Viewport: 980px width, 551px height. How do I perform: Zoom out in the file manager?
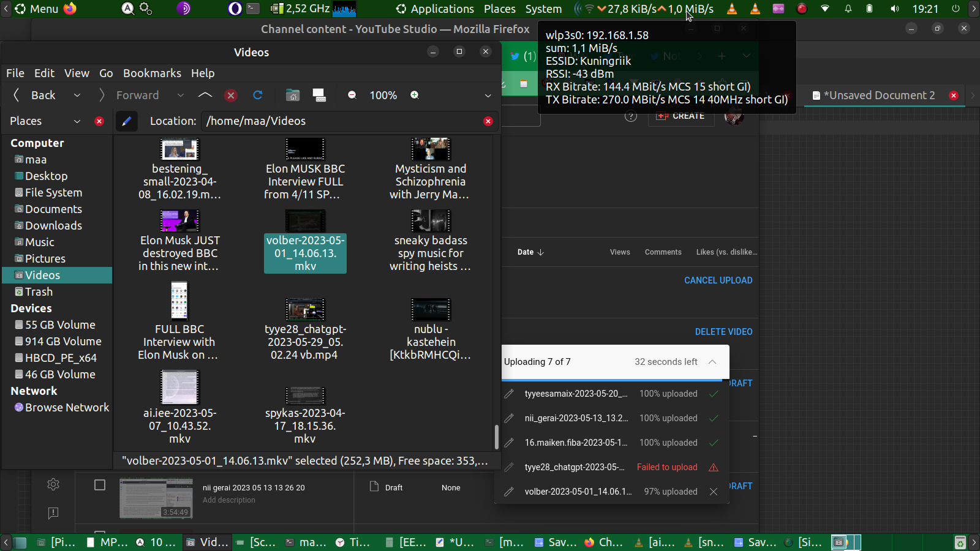tap(352, 95)
